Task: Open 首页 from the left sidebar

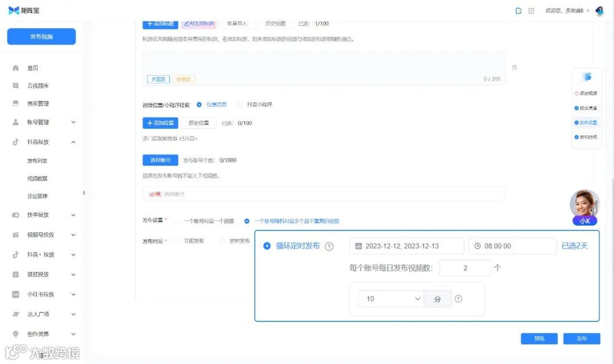Action: 32,68
